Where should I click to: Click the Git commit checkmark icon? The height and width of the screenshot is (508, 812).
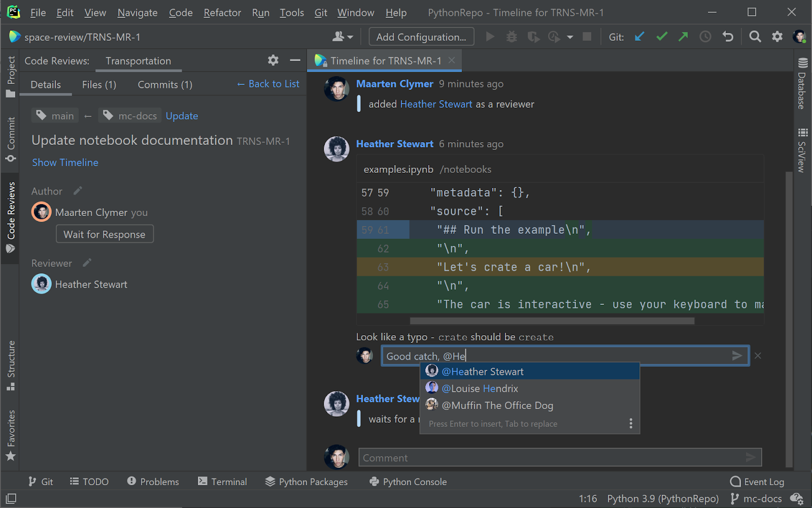click(x=662, y=37)
